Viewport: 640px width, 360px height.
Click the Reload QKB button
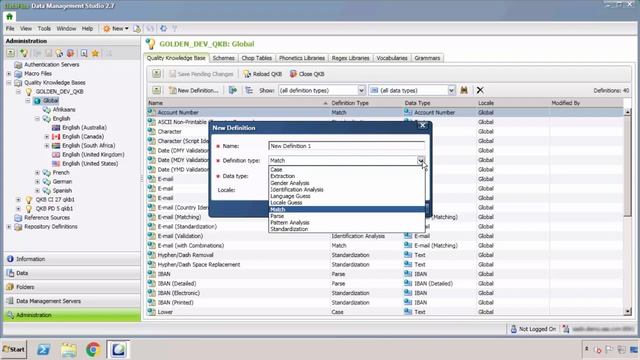[x=262, y=74]
